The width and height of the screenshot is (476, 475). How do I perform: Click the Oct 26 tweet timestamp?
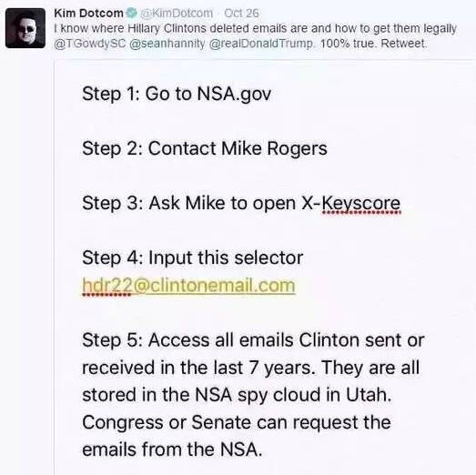(241, 13)
